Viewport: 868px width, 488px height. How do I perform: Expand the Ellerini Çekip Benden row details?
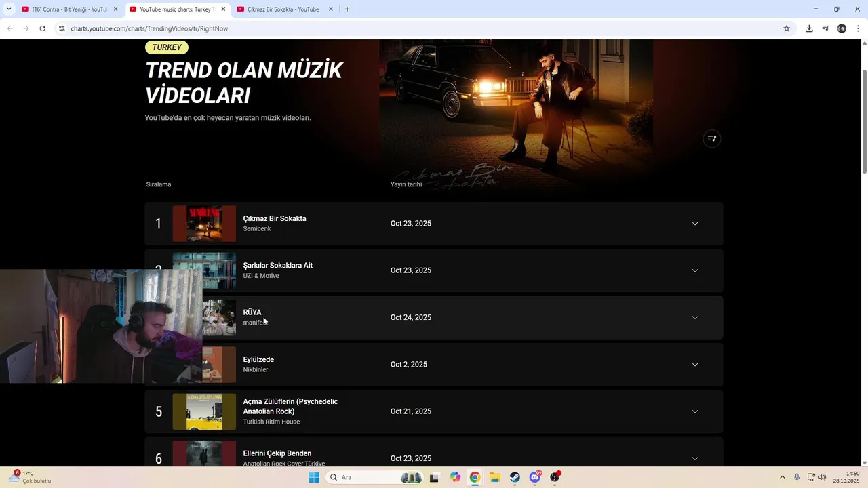tap(695, 458)
